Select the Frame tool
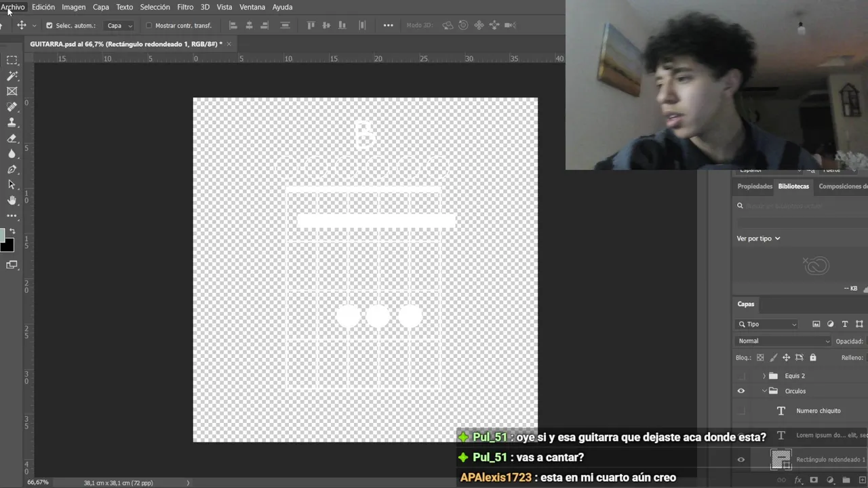 (x=12, y=91)
